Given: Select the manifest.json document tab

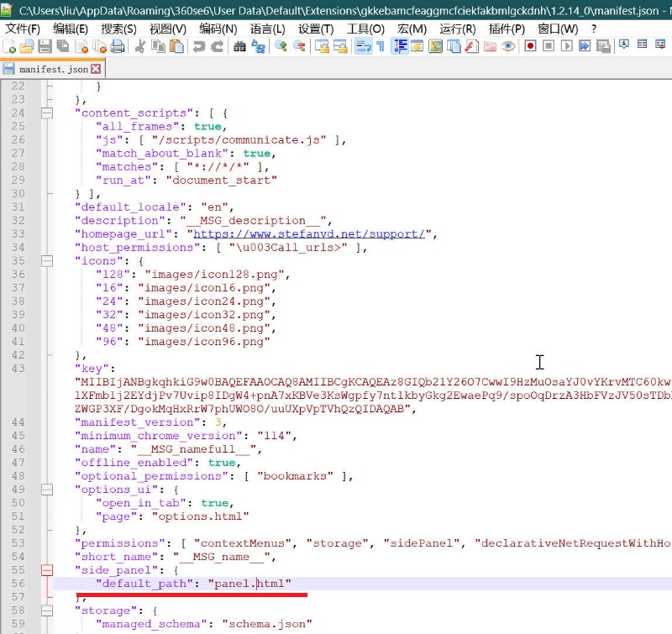Looking at the screenshot, I should click(52, 70).
